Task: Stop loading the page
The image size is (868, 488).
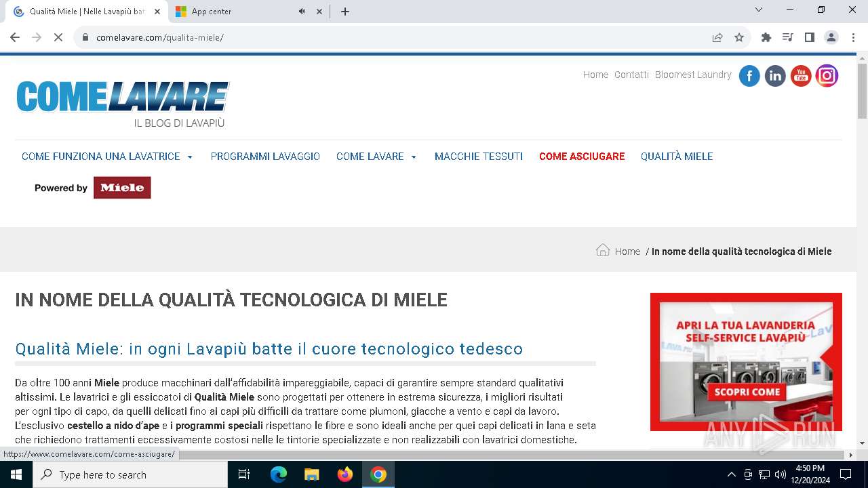Action: pos(58,37)
